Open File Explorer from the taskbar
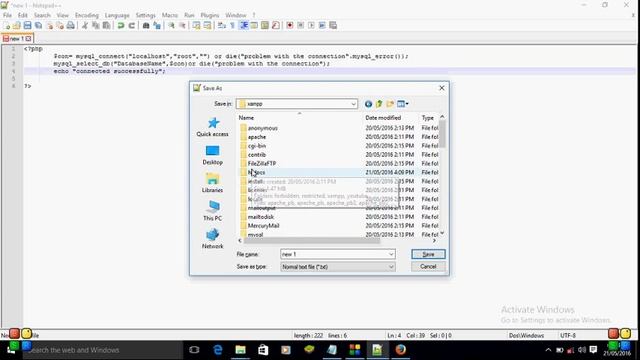640x360 pixels. coord(240,350)
